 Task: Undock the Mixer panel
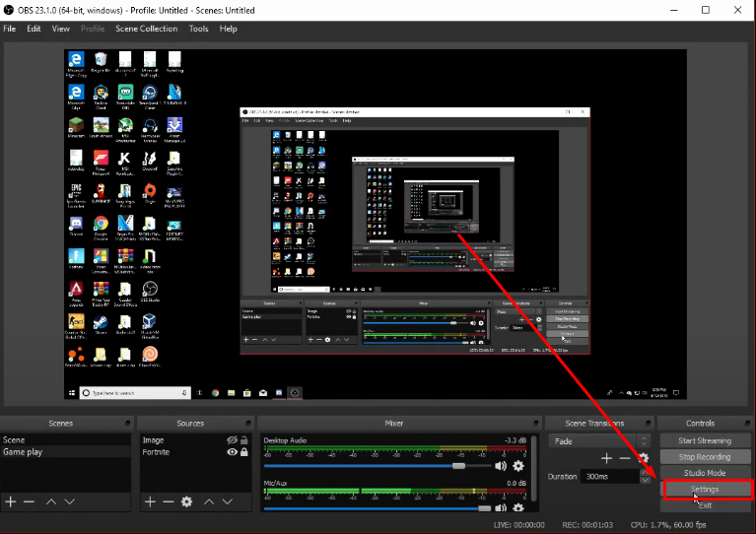(535, 423)
